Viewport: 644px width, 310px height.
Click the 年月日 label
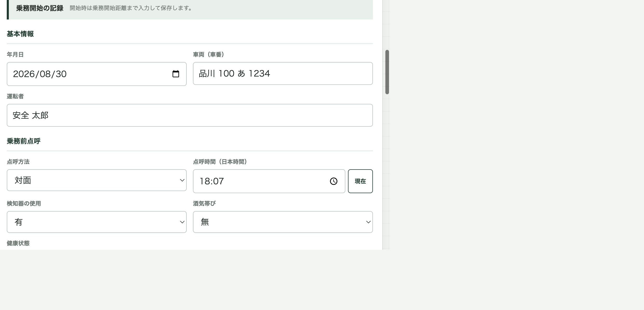(x=15, y=55)
